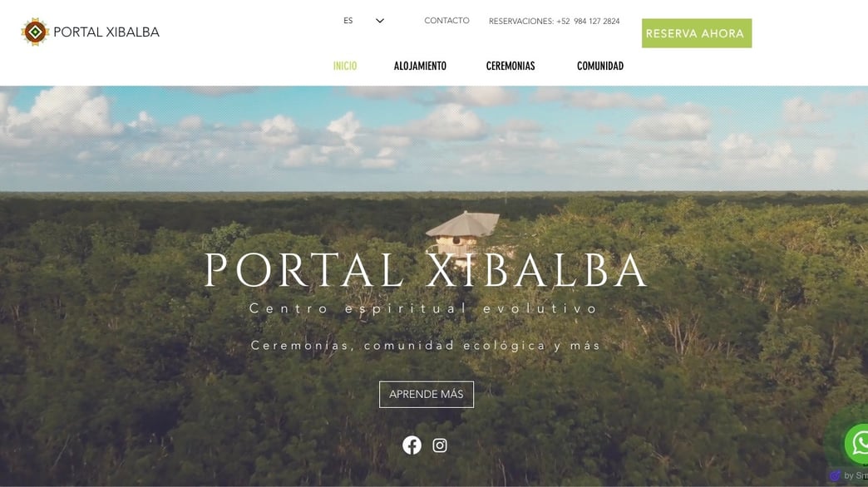Open the Contacto link

click(446, 21)
